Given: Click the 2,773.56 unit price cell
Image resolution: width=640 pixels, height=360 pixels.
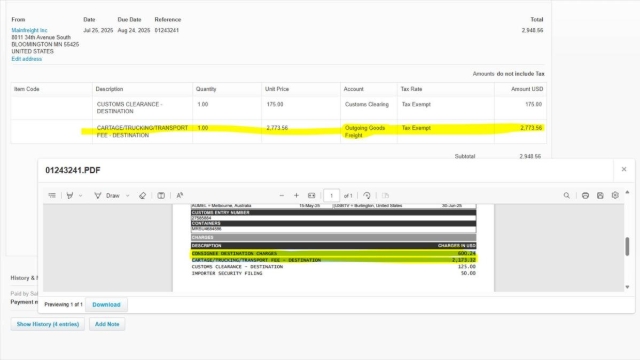Looking at the screenshot, I should point(277,128).
